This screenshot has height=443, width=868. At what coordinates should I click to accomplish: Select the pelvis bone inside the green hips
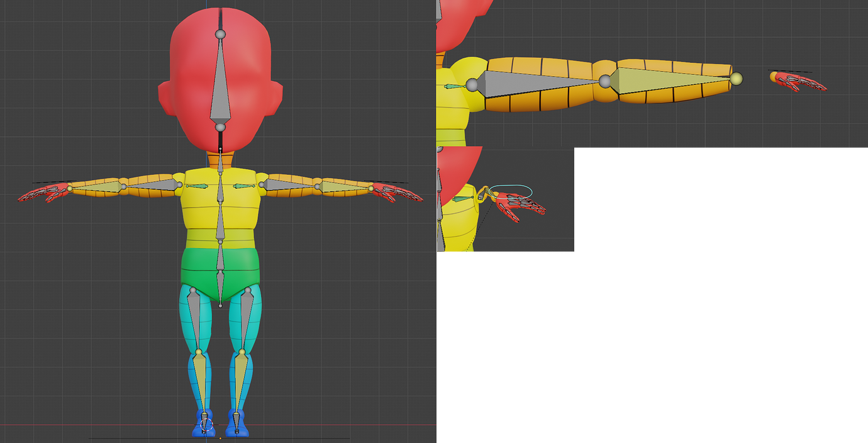coord(220,284)
